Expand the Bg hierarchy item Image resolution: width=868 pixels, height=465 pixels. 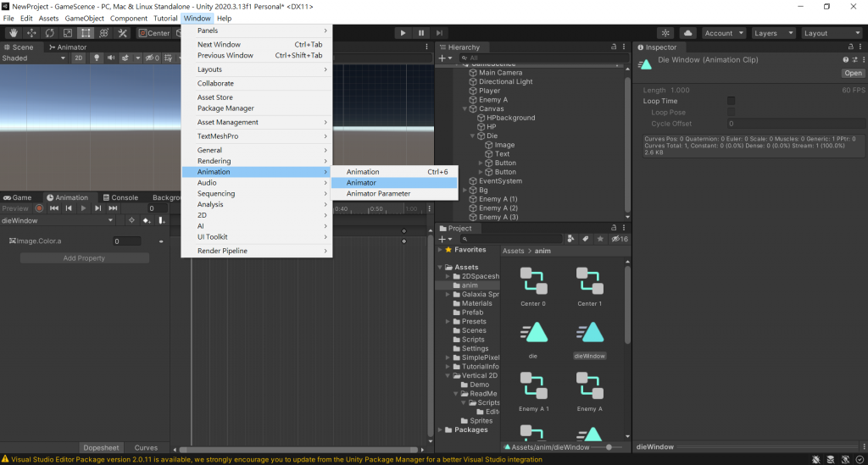[x=465, y=191]
